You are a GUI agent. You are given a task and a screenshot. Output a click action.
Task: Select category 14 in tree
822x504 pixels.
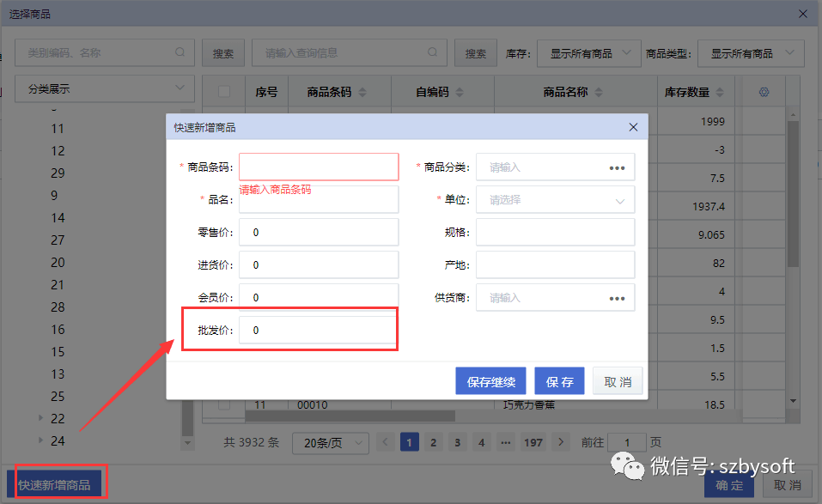click(x=58, y=218)
